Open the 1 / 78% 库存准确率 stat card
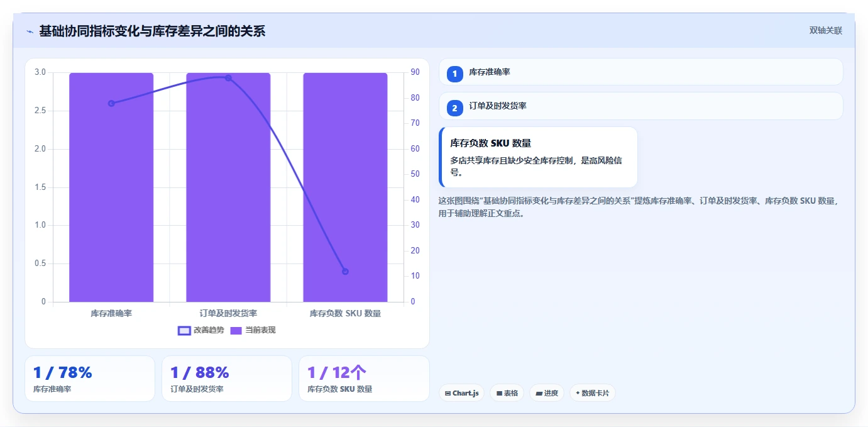868x427 pixels. point(90,379)
